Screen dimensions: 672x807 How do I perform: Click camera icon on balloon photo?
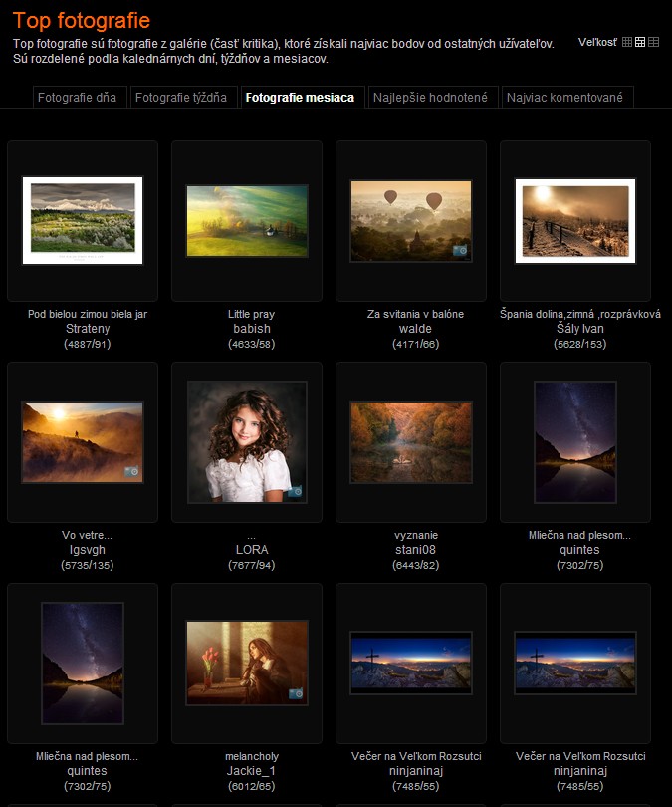[x=460, y=251]
